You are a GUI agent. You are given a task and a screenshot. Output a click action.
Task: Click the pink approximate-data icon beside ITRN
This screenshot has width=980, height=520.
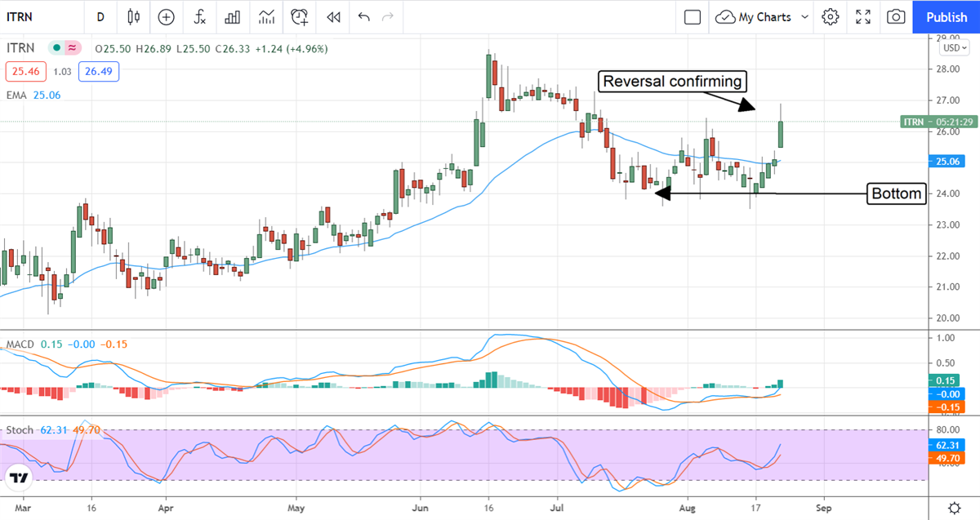point(73,48)
